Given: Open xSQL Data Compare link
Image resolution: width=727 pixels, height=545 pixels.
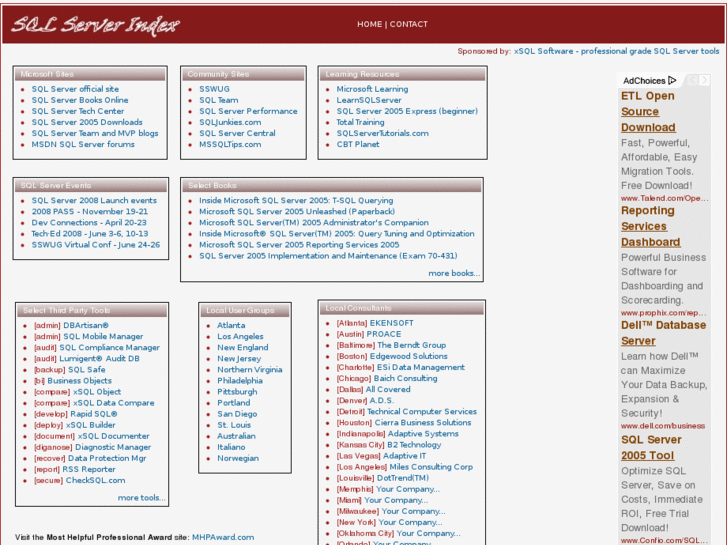Looking at the screenshot, I should pyautogui.click(x=114, y=403).
